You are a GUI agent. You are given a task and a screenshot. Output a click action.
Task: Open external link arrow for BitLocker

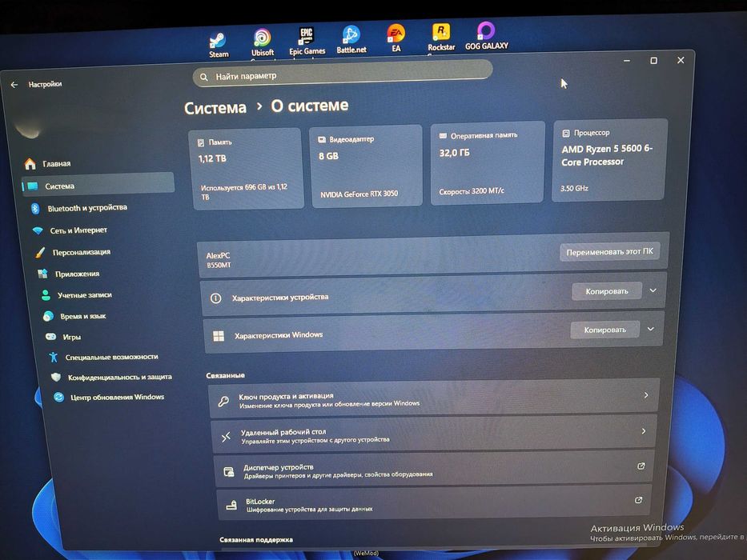pos(638,499)
